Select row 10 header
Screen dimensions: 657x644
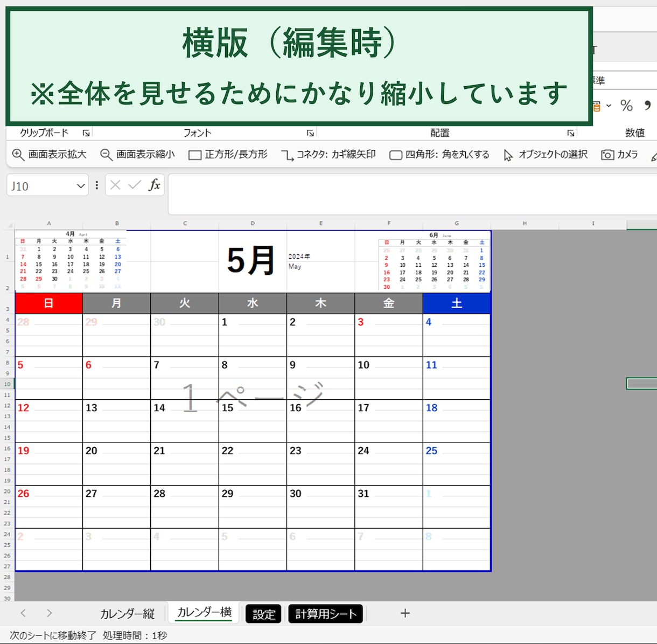click(8, 384)
